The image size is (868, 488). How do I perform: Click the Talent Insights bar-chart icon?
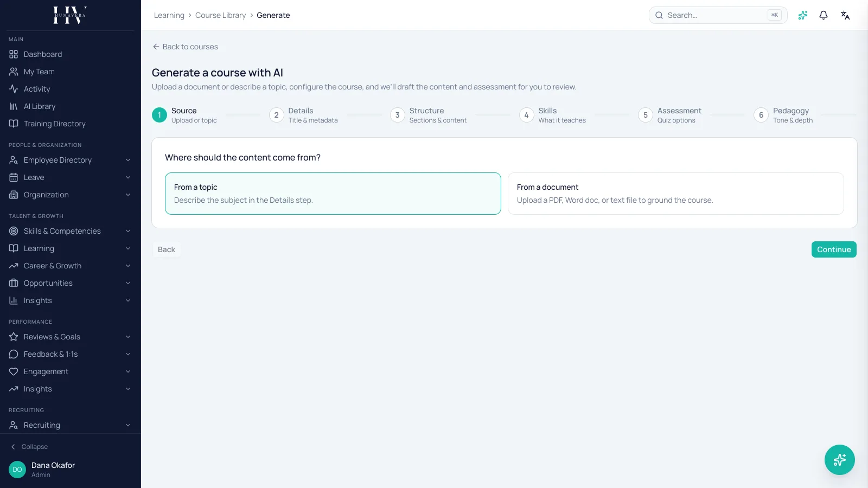click(14, 300)
